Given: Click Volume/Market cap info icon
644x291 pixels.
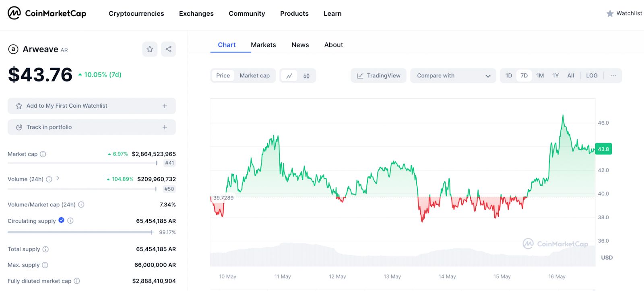Looking at the screenshot, I should coord(81,205).
